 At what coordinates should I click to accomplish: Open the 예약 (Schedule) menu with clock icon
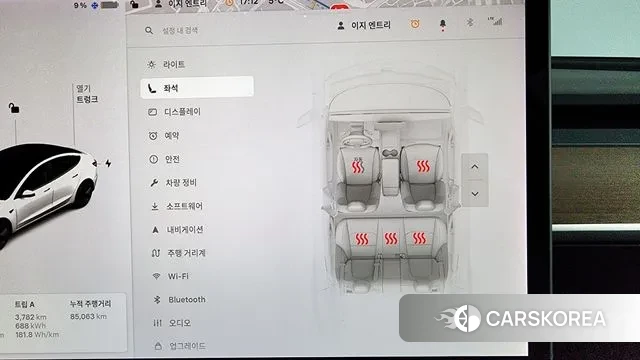[164, 136]
